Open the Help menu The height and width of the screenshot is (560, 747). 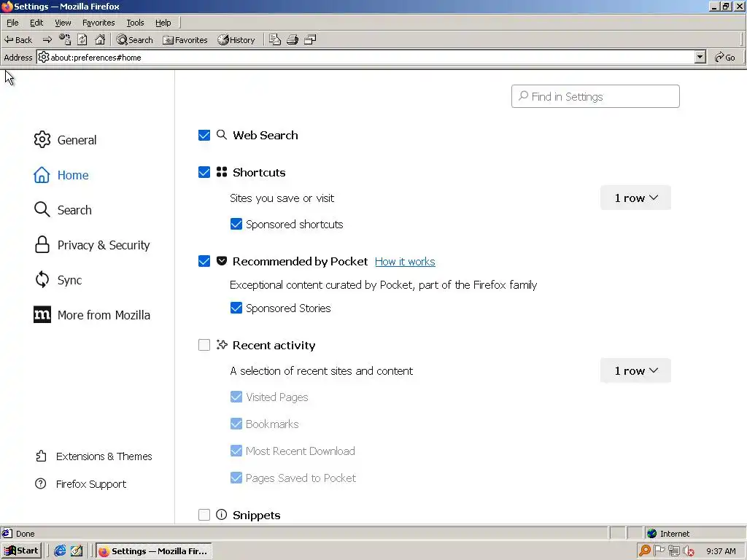coord(163,23)
